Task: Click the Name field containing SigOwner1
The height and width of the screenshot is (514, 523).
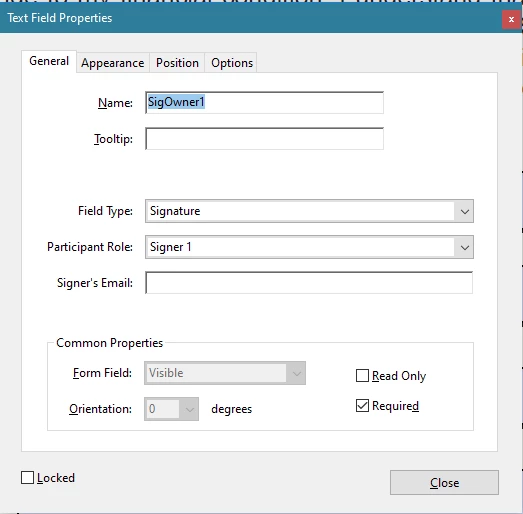Action: coord(264,102)
